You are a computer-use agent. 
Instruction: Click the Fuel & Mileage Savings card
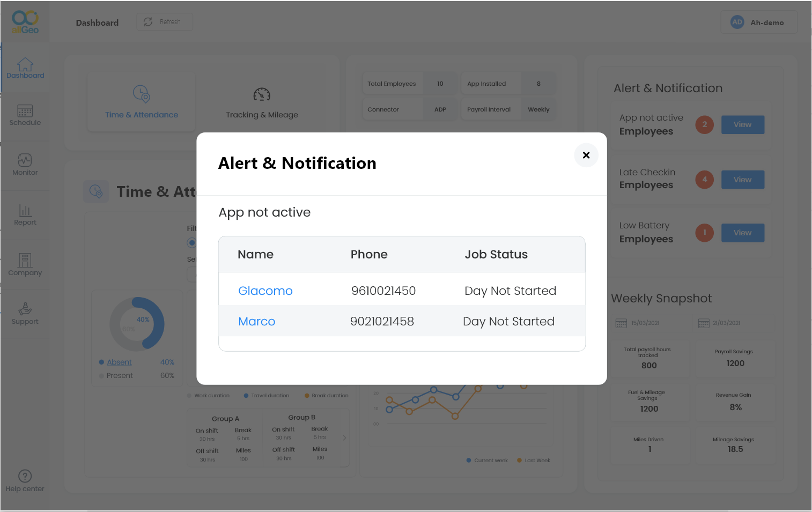tap(649, 402)
